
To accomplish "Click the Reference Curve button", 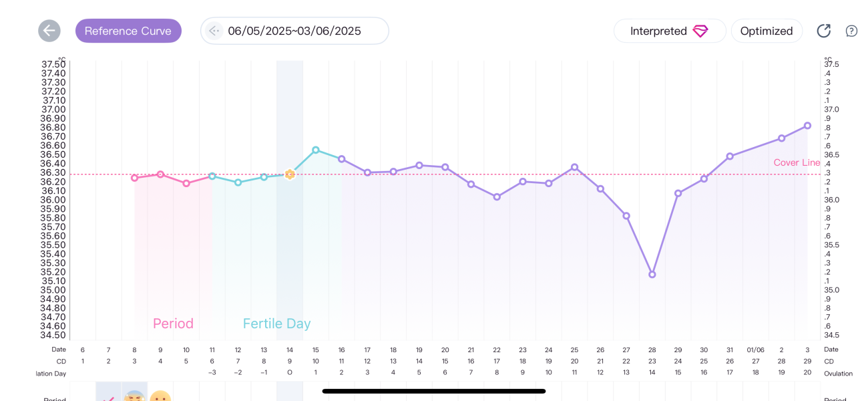I will tap(128, 31).
